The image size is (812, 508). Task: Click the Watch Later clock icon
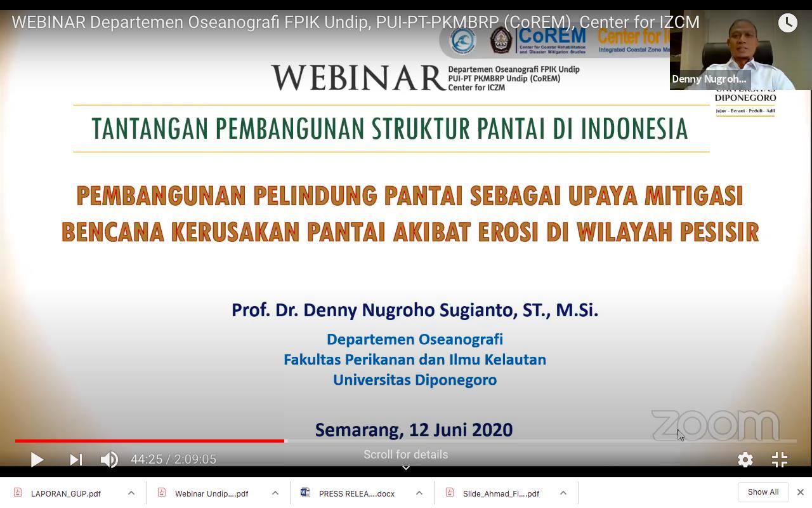point(787,23)
